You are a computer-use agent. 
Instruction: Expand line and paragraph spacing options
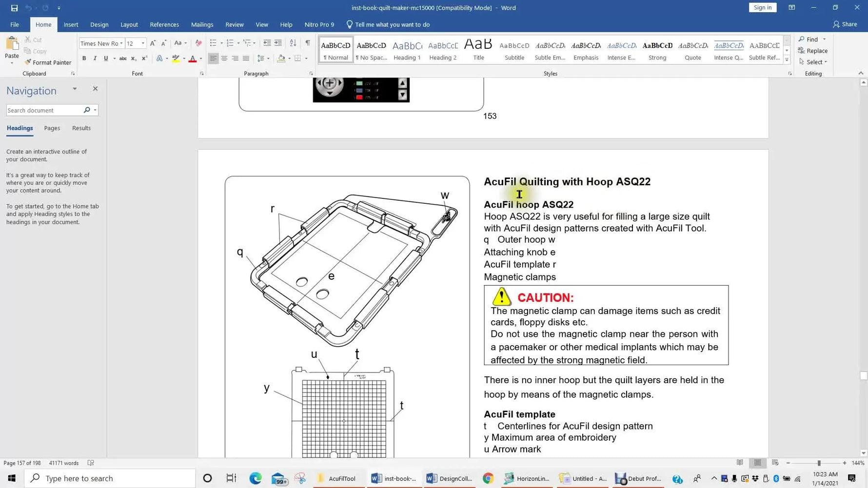click(x=263, y=59)
